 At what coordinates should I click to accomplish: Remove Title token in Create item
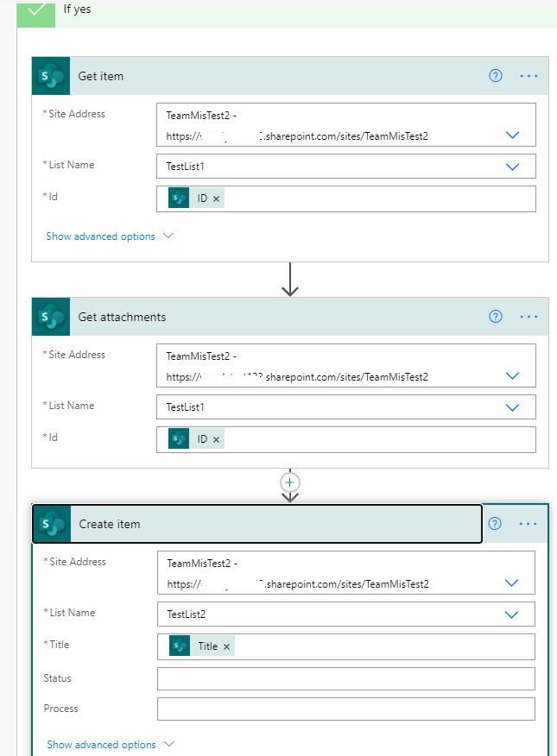pos(226,646)
